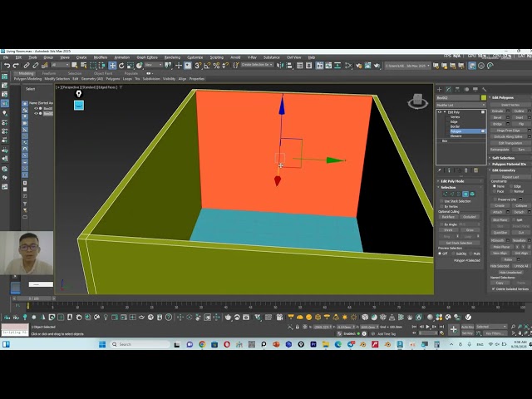Click Remove Modifier trash icon under stack

click(x=466, y=170)
